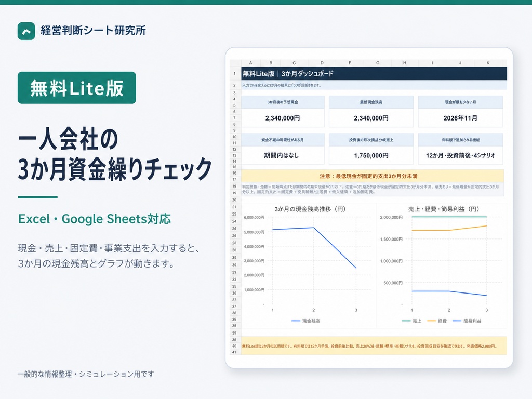The width and height of the screenshot is (532, 399).
Task: Click the instruction text 入力セルを変えると3か月の結果とグラフが更新されます
Action: (x=282, y=85)
